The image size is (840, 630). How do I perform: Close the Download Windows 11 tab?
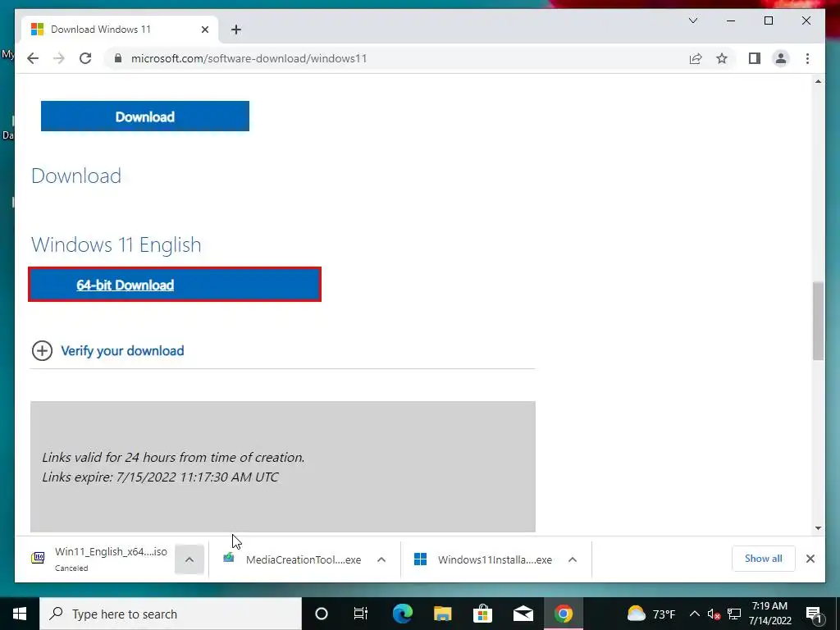204,30
